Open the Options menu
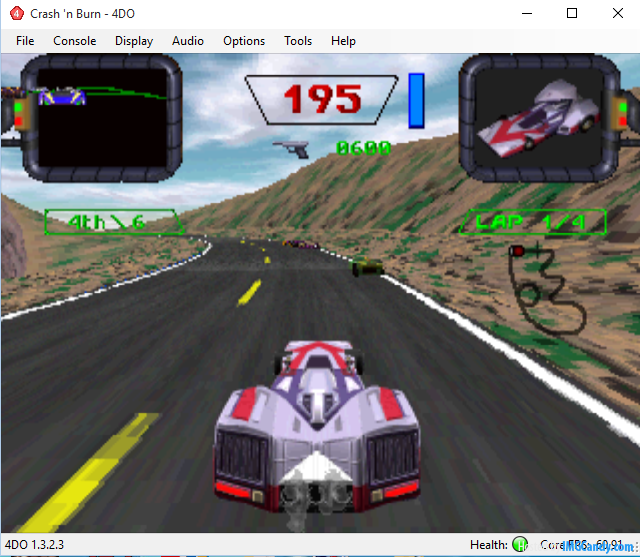 [244, 41]
